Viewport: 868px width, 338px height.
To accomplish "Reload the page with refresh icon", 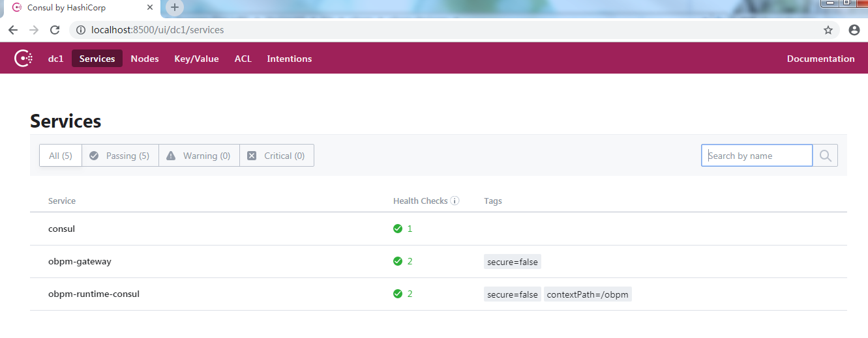I will tap(55, 30).
